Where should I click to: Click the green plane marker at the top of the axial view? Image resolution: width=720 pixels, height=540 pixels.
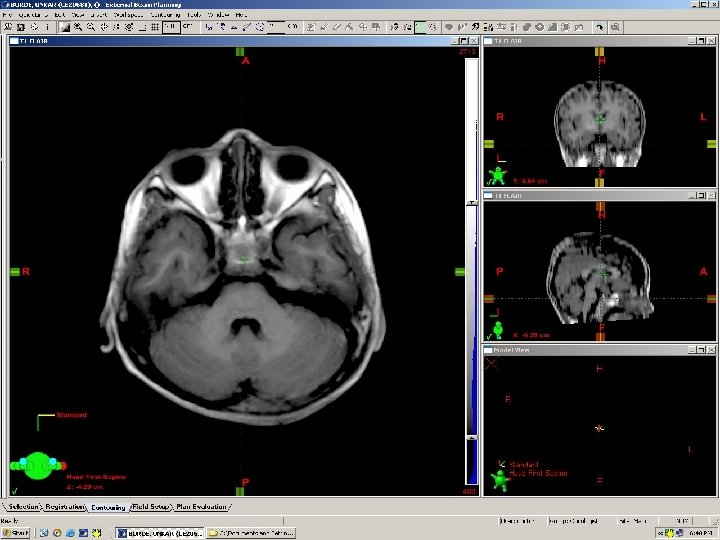[x=240, y=52]
